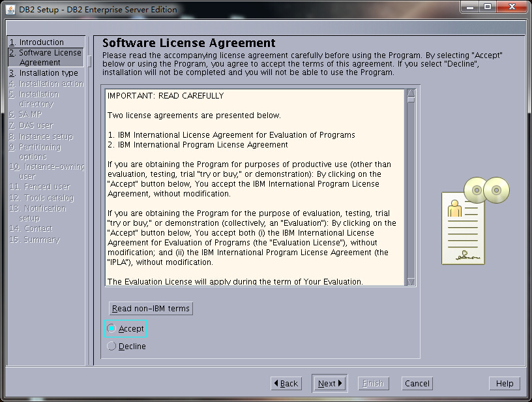The height and width of the screenshot is (402, 532).
Task: Click license scrollbar up arrow
Action: pyautogui.click(x=411, y=93)
